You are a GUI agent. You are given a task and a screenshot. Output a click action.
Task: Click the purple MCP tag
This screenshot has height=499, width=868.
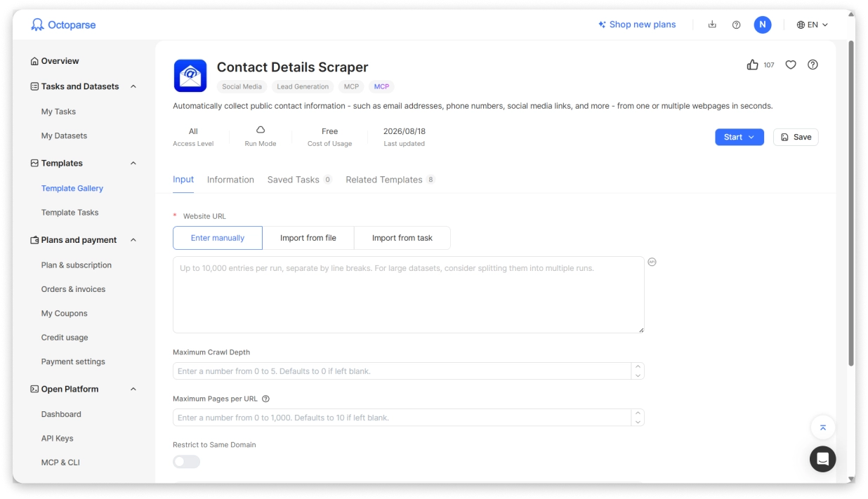[x=381, y=87]
